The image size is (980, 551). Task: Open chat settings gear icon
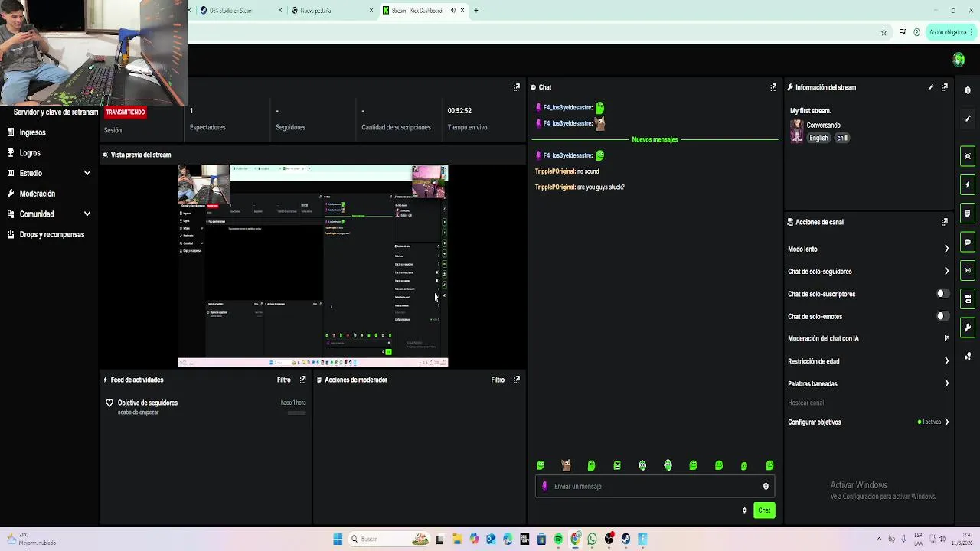[x=744, y=510]
